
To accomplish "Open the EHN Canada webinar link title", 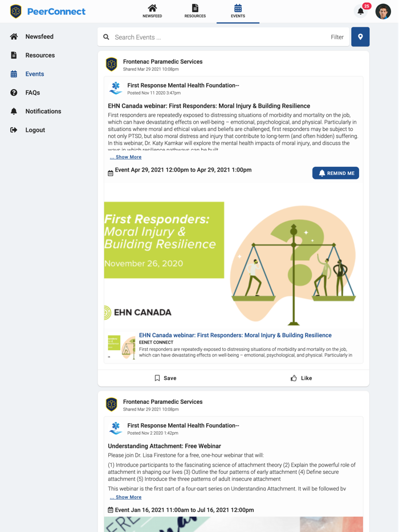I will point(235,335).
